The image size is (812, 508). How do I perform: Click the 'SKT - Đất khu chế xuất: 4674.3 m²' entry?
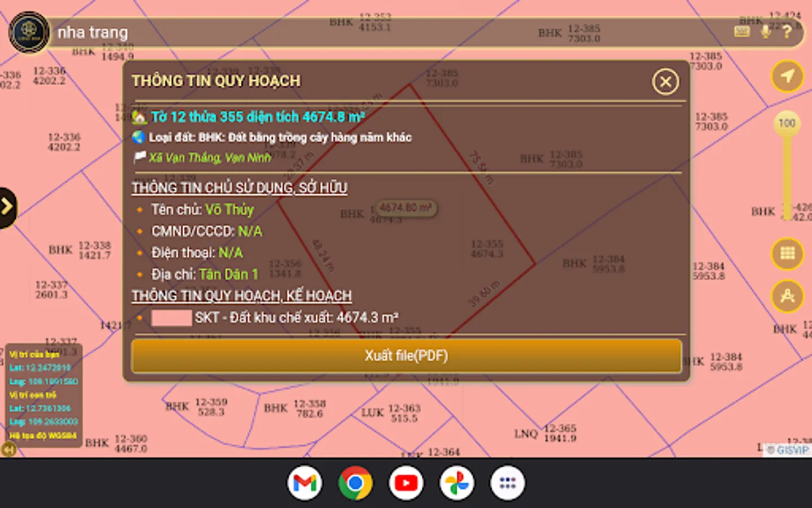pyautogui.click(x=297, y=318)
